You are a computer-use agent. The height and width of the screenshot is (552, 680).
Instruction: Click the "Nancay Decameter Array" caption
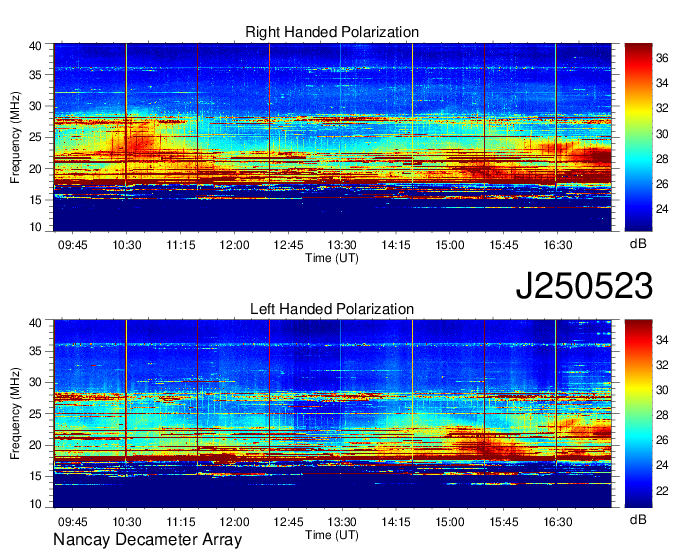pos(147,539)
